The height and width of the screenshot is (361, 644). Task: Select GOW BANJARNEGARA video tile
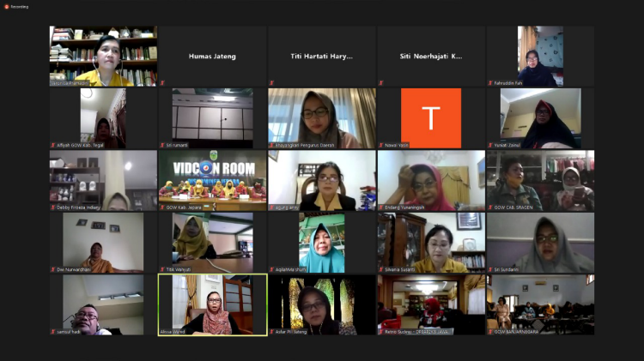coord(540,304)
